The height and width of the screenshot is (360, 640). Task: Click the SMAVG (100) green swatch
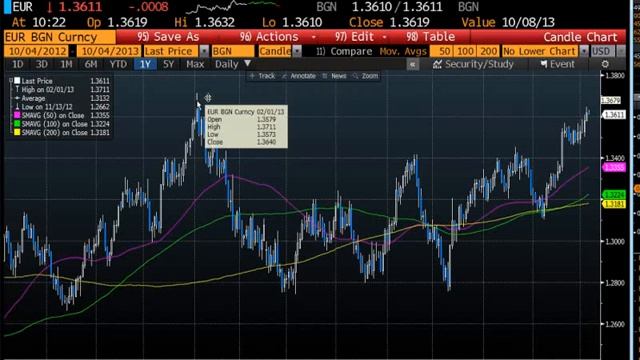click(17, 124)
